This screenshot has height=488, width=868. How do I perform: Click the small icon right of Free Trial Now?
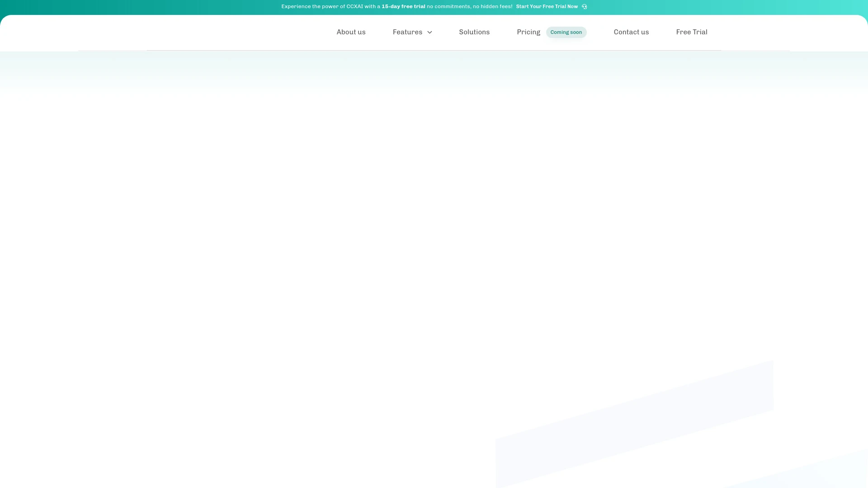[x=584, y=6]
